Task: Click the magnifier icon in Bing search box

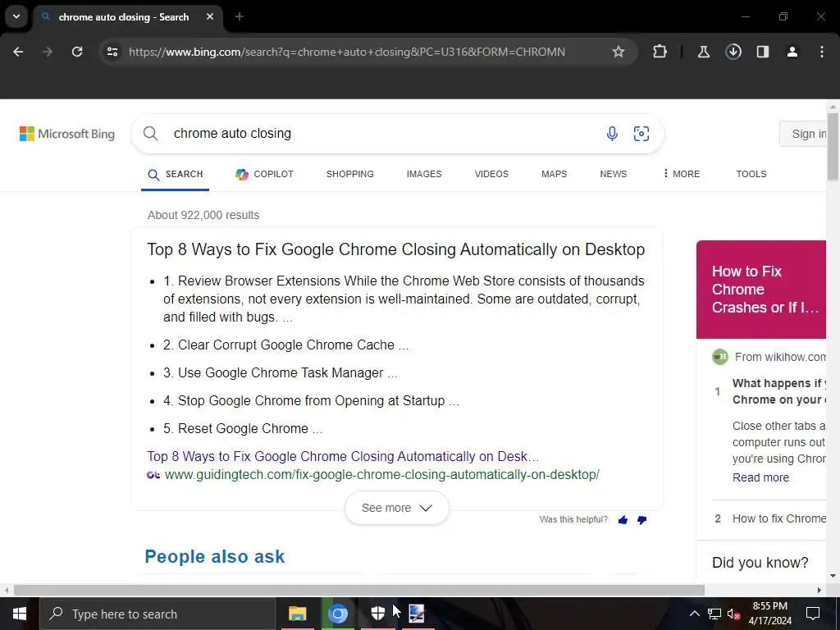Action: (151, 134)
